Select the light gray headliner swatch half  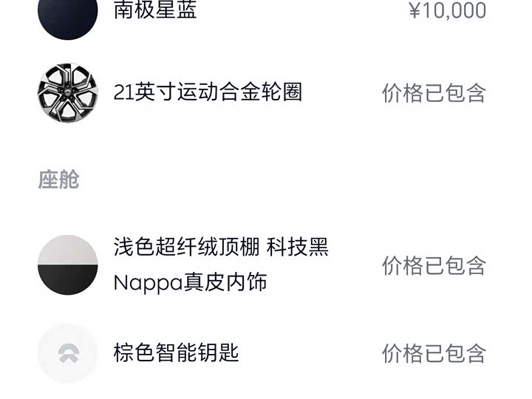click(x=67, y=250)
